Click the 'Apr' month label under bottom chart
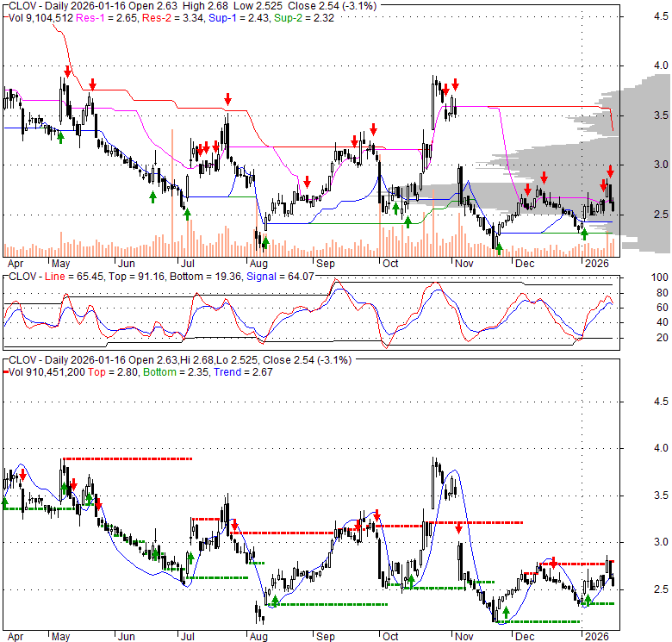Image resolution: width=672 pixels, height=642 pixels. [16, 637]
